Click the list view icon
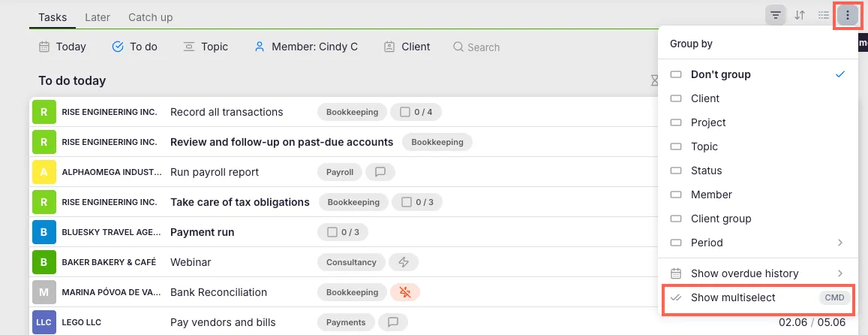868x335 pixels. [x=824, y=15]
